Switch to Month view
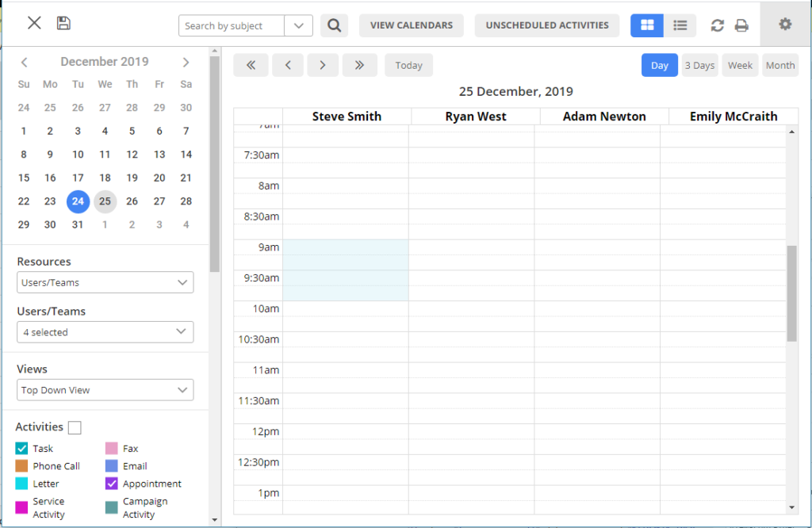The height and width of the screenshot is (528, 812). pos(779,65)
